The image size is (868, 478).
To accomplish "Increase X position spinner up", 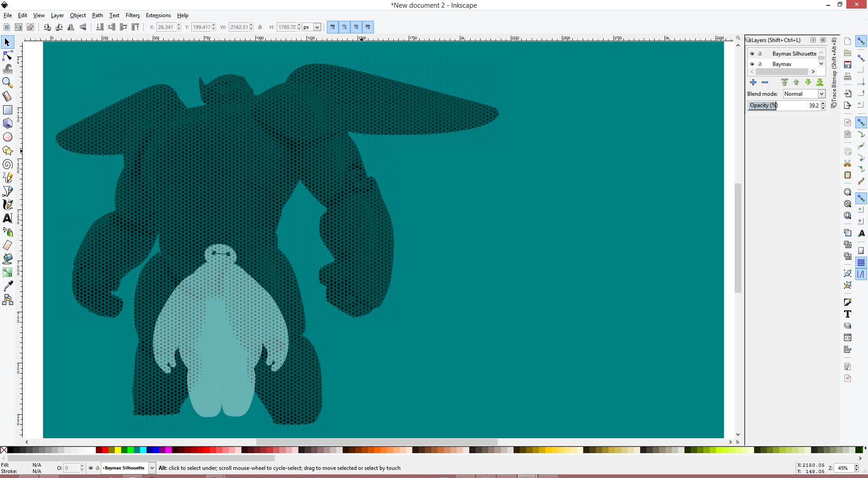I will [x=179, y=25].
